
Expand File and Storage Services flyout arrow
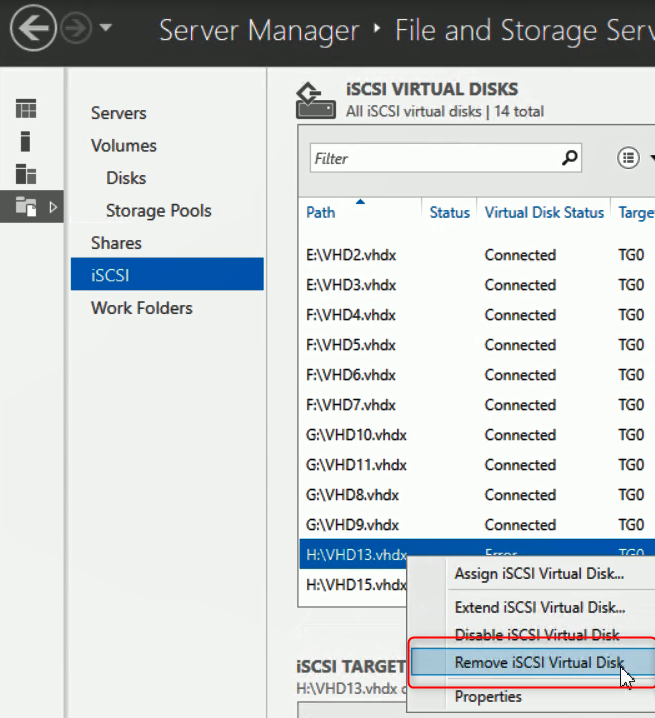point(53,207)
